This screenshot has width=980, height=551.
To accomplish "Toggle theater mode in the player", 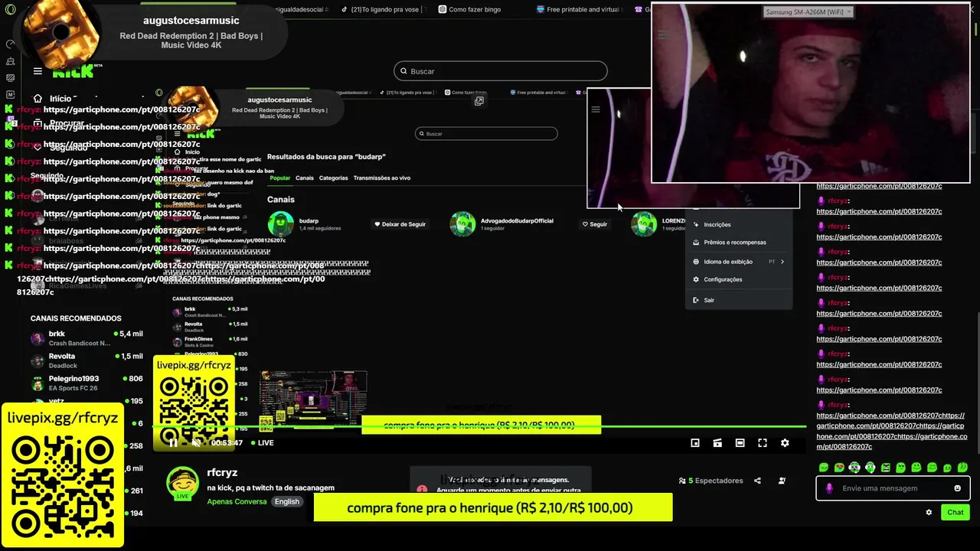I will [740, 442].
